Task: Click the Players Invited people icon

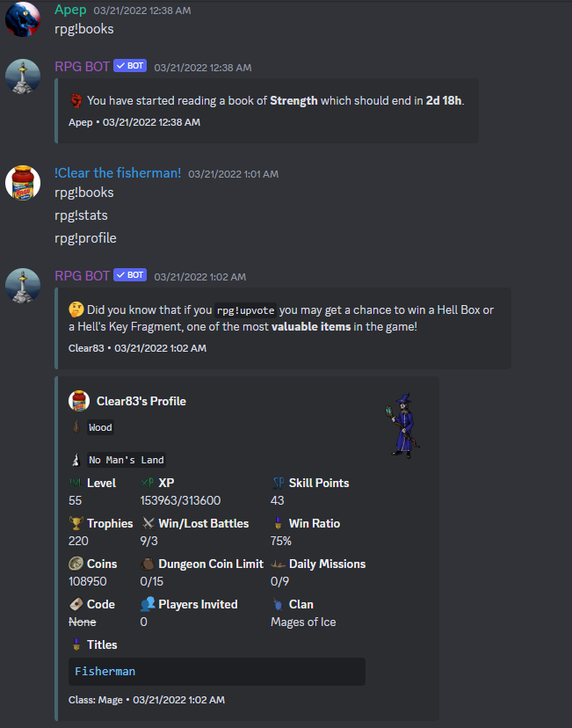Action: coord(148,604)
